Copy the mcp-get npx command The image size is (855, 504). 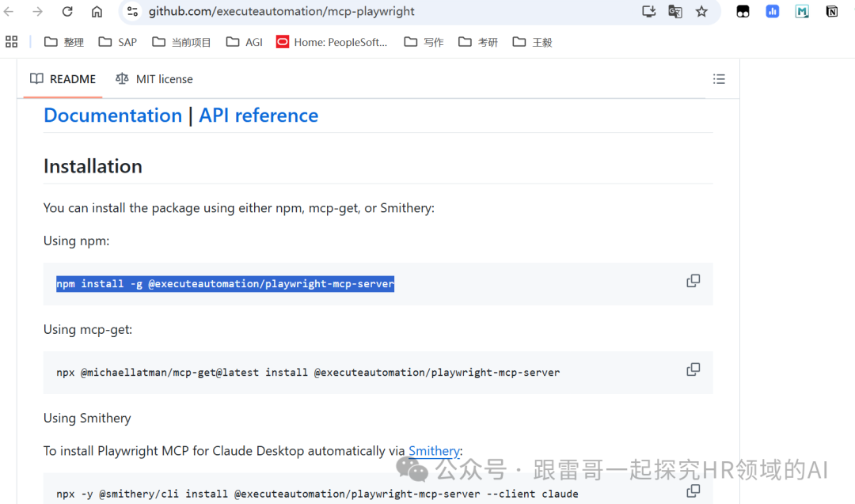pos(693,370)
